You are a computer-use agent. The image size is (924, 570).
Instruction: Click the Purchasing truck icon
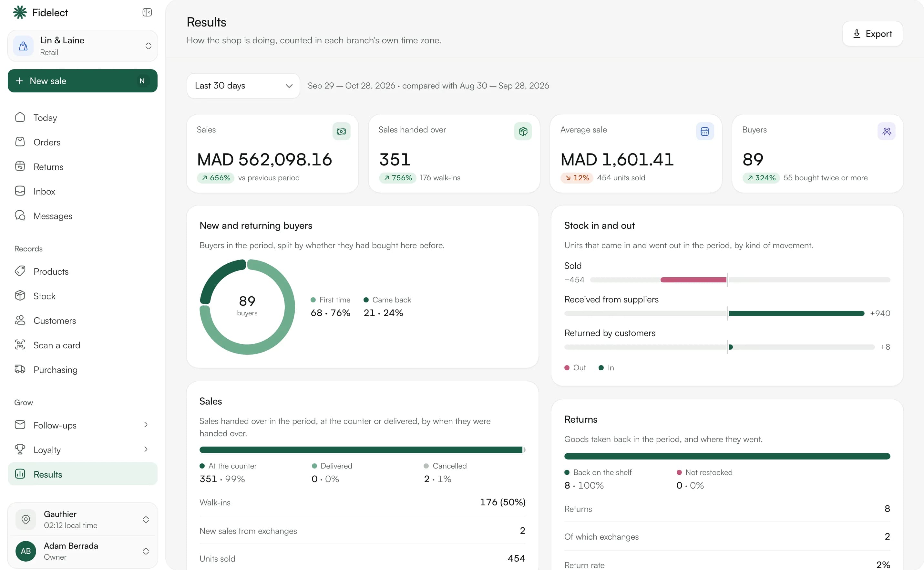[x=20, y=369]
